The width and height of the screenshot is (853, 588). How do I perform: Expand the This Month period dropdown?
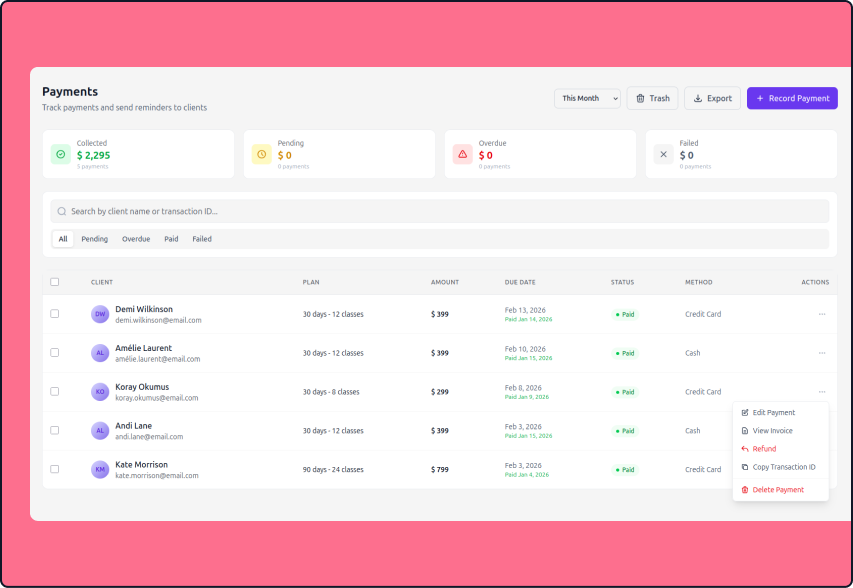click(588, 98)
